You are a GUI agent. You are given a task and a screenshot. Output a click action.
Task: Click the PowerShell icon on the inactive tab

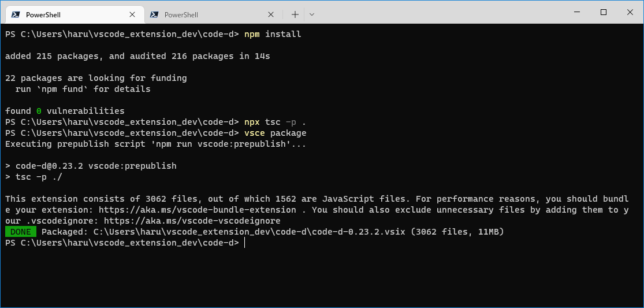click(x=154, y=14)
